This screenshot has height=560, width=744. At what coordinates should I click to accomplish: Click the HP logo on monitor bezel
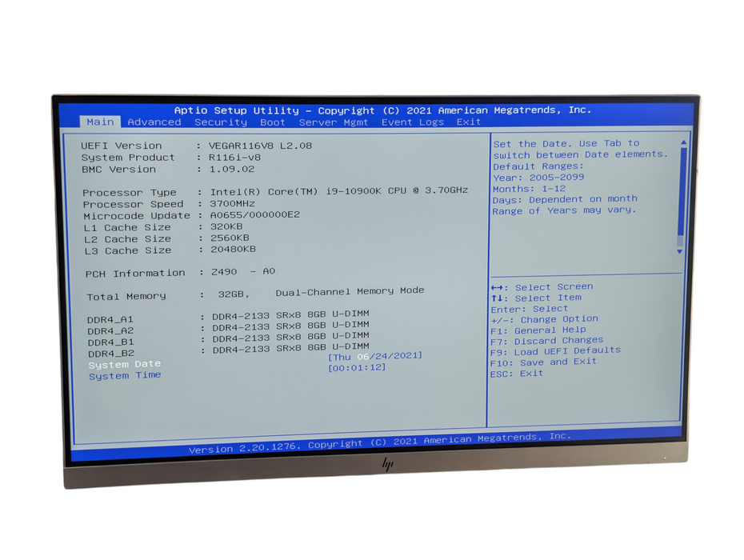click(x=388, y=464)
